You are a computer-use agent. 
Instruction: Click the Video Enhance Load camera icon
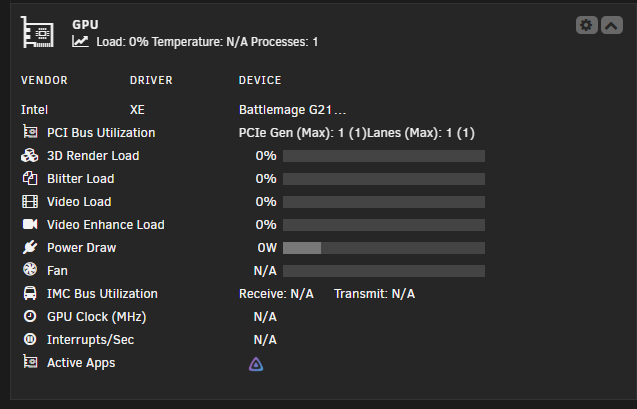click(30, 224)
